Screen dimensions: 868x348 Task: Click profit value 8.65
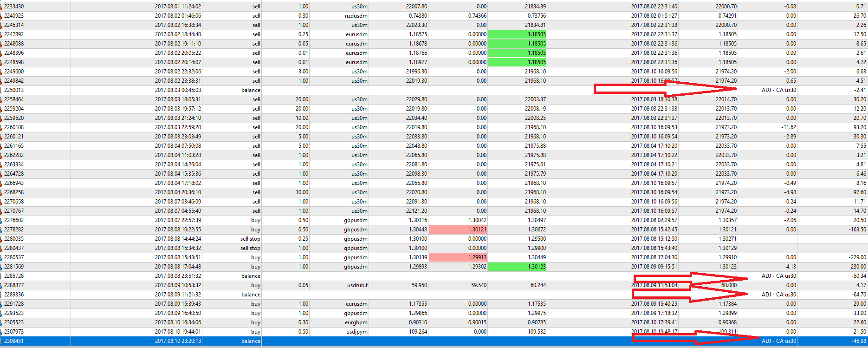tap(861, 44)
